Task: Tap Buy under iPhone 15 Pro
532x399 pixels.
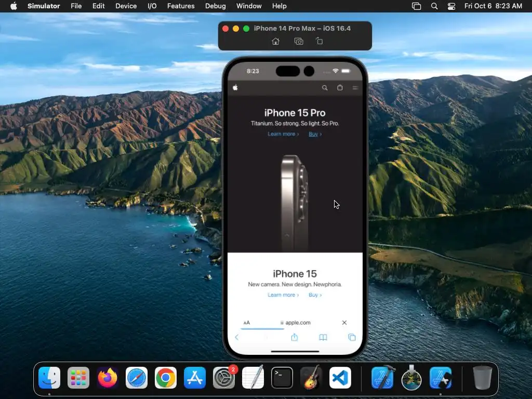Action: 315,134
